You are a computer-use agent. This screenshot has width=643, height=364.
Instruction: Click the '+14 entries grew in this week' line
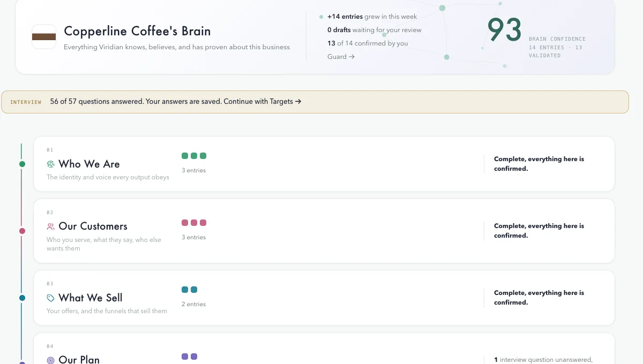[372, 17]
